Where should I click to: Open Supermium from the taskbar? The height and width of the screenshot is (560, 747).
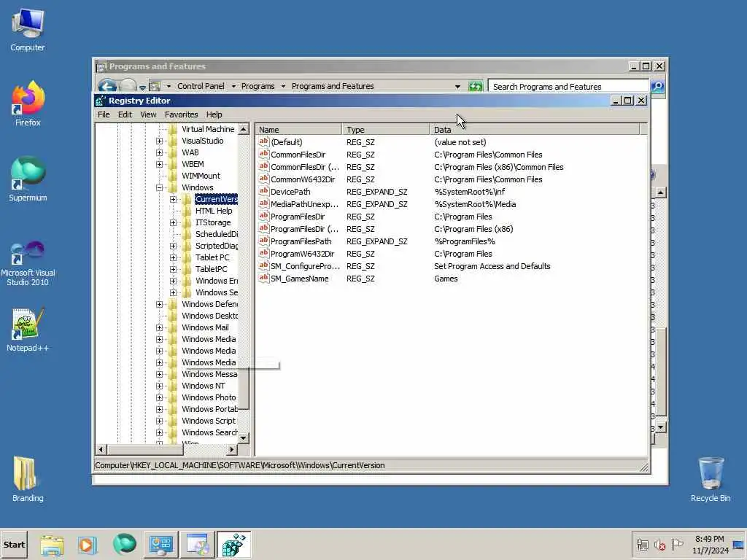pos(124,545)
